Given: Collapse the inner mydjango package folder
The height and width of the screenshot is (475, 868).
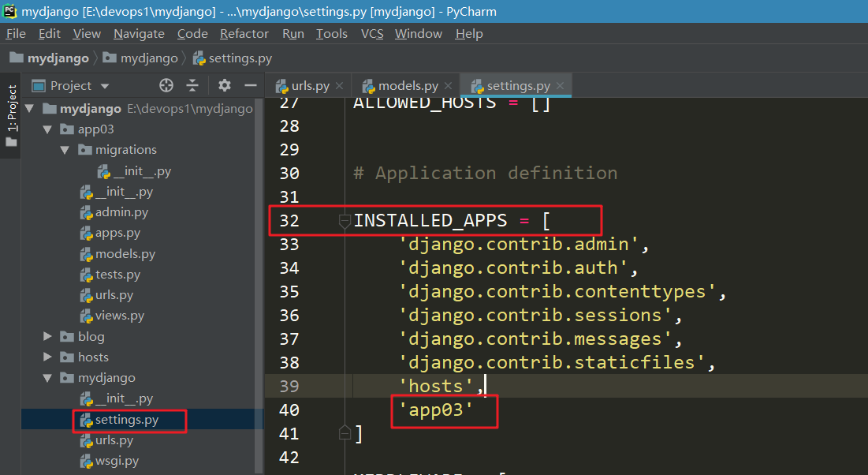Looking at the screenshot, I should point(47,378).
